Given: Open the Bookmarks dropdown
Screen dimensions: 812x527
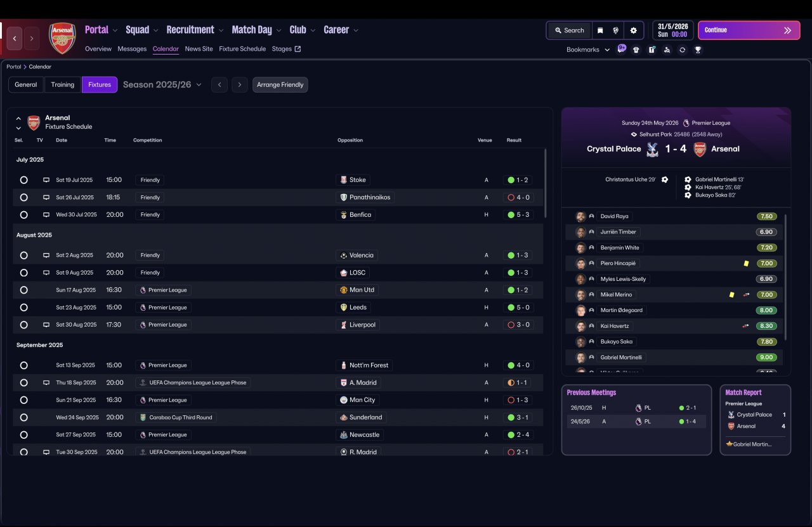Looking at the screenshot, I should pos(588,49).
